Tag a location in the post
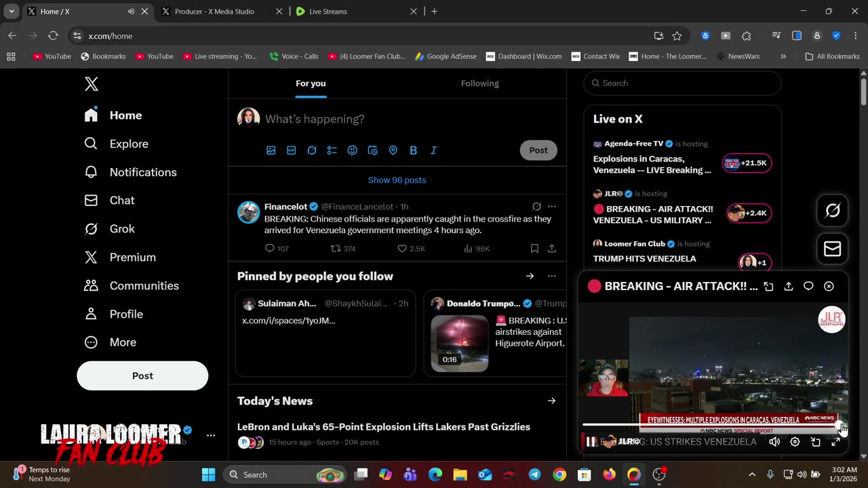Image resolution: width=868 pixels, height=488 pixels. point(393,150)
